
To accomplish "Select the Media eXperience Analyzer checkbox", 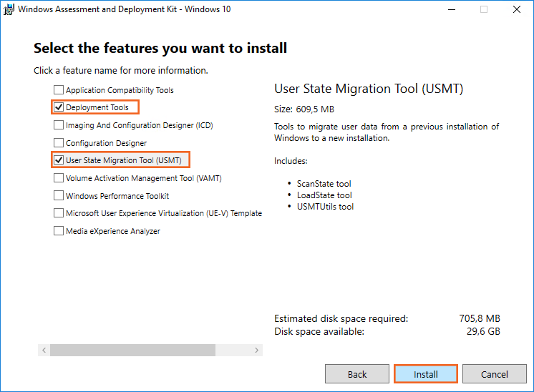I will tap(59, 231).
